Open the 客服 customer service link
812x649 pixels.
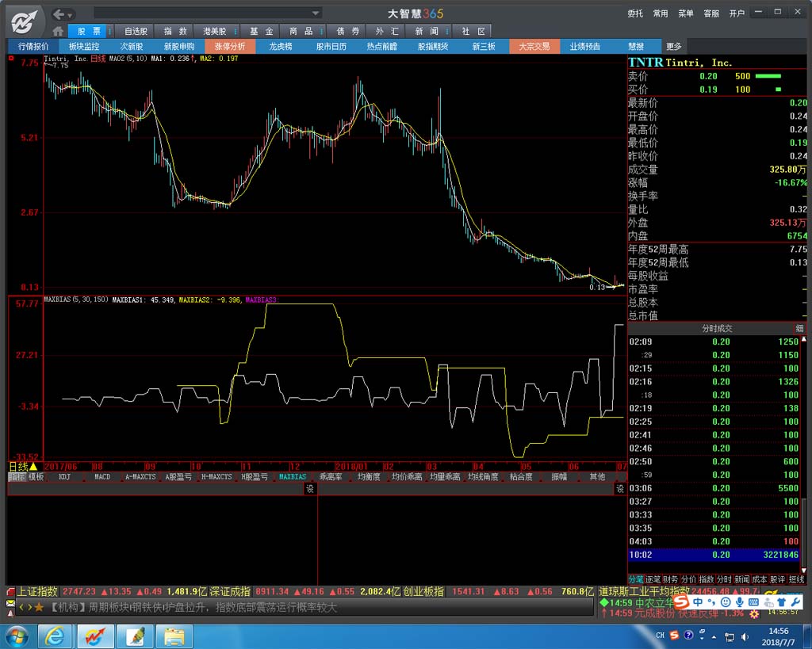click(711, 13)
